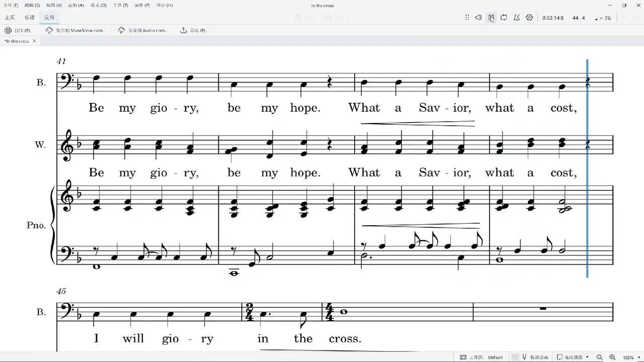Open the 工具 (T) menu
Image resolution: width=644 pixels, height=362 pixels.
click(121, 5)
